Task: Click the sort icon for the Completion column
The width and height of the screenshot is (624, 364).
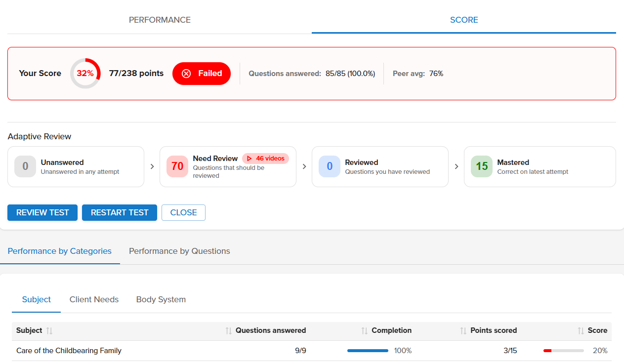Action: coord(364,330)
